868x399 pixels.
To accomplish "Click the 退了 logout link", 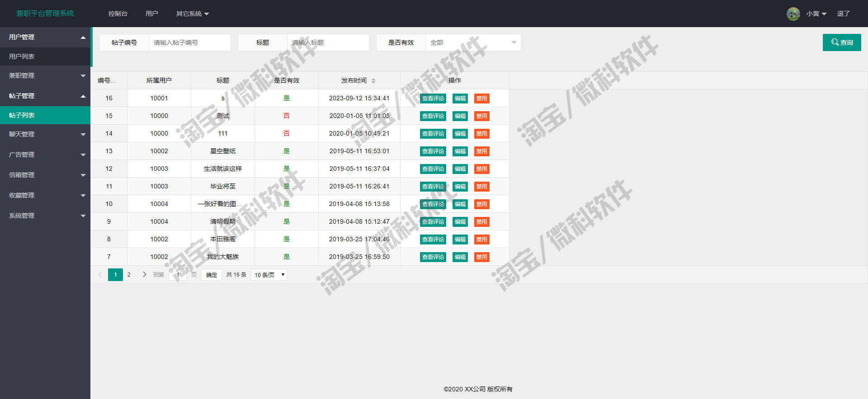I will [x=843, y=14].
